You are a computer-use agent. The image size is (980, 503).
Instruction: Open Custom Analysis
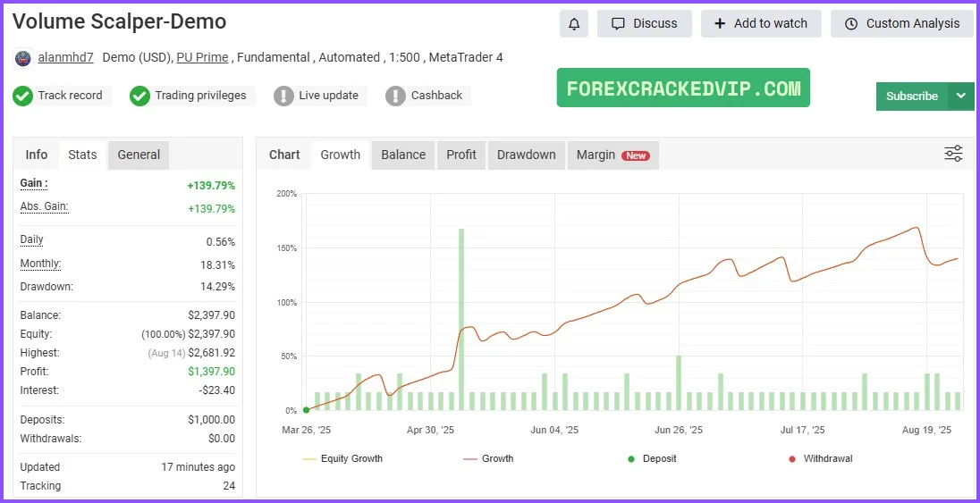[902, 24]
